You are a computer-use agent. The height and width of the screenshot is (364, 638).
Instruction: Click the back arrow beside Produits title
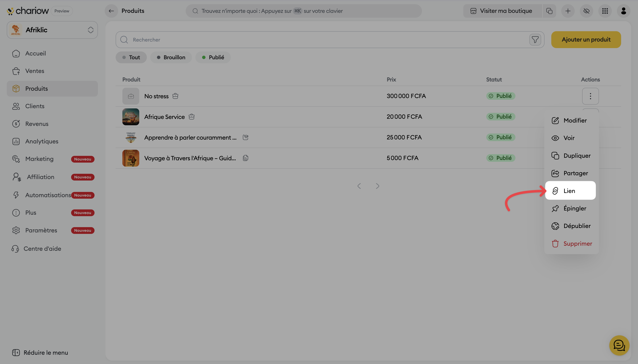(x=111, y=11)
